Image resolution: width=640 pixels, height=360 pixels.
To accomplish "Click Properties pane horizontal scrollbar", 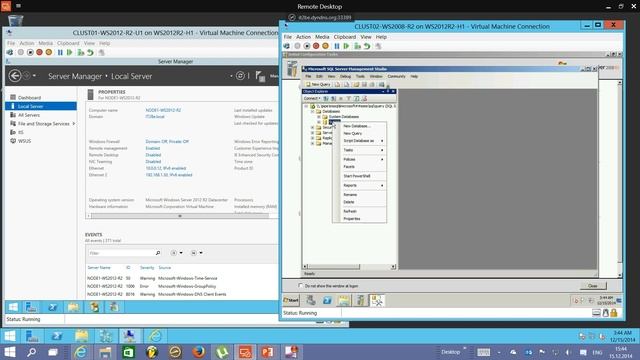I will 180,216.
